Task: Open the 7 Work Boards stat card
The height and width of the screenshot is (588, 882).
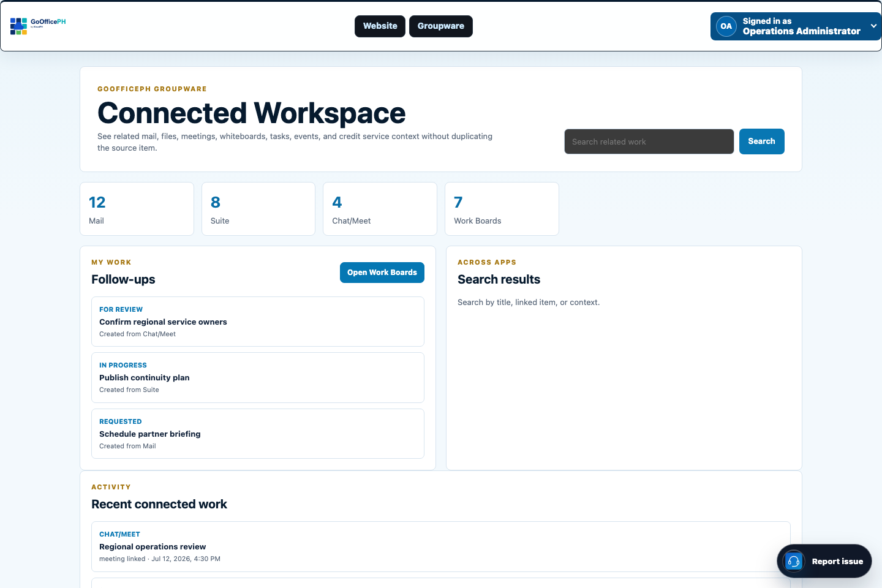Action: click(x=502, y=209)
